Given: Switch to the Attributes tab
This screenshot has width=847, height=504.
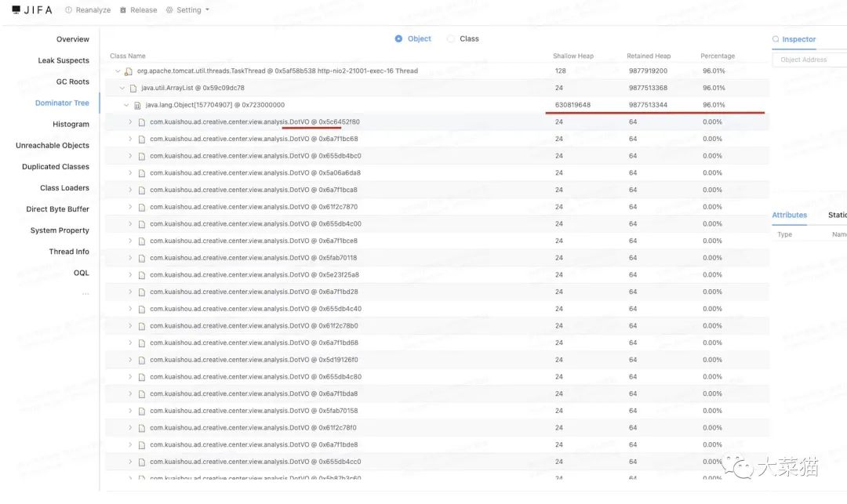Looking at the screenshot, I should click(789, 215).
